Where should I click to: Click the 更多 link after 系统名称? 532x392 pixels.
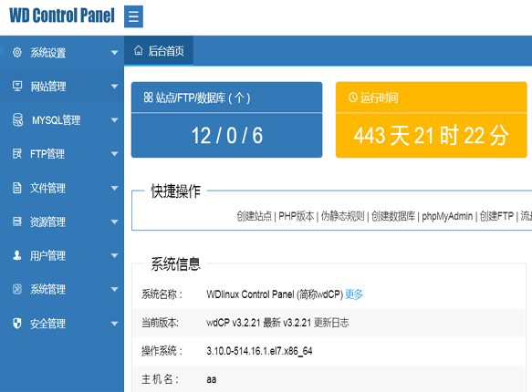[354, 294]
